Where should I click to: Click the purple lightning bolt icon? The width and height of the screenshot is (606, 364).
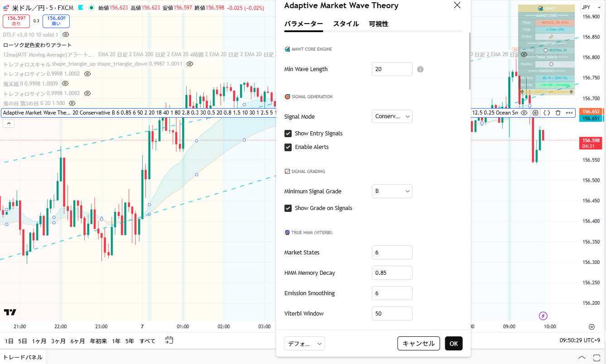pyautogui.click(x=543, y=316)
